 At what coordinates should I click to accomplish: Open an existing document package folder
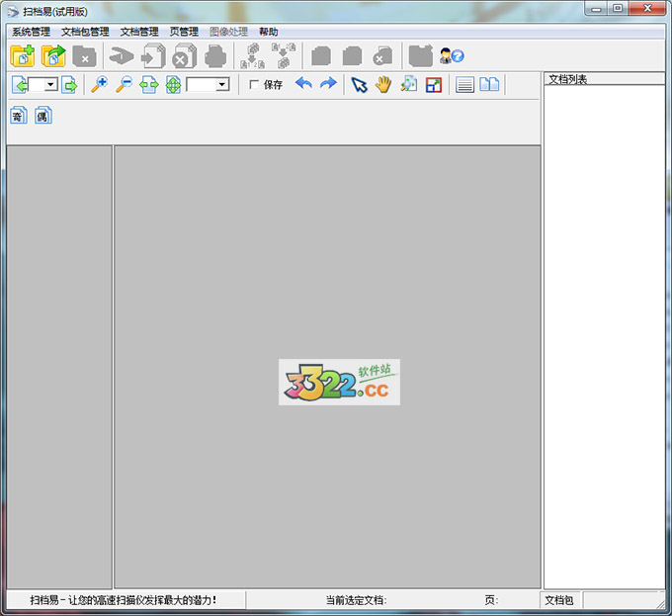[53, 55]
